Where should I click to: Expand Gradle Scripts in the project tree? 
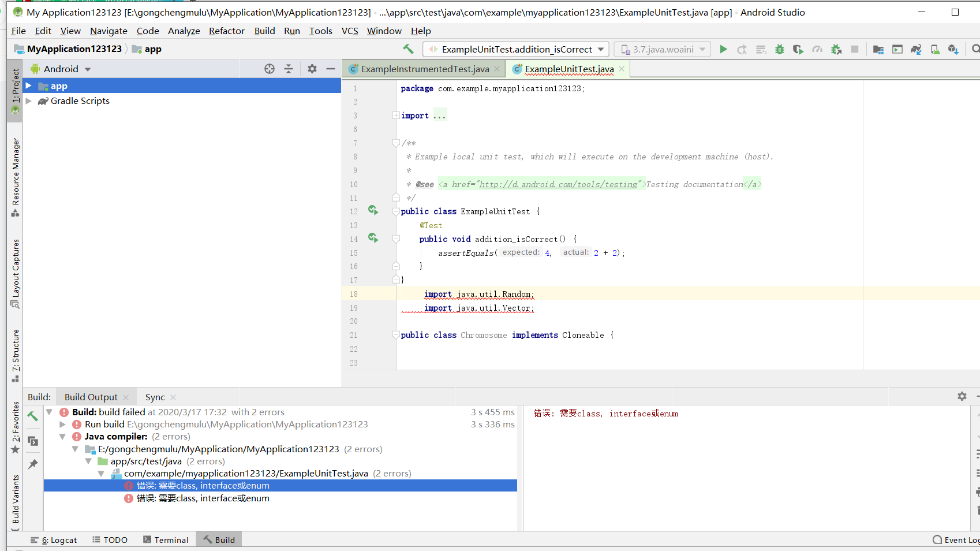(x=28, y=100)
